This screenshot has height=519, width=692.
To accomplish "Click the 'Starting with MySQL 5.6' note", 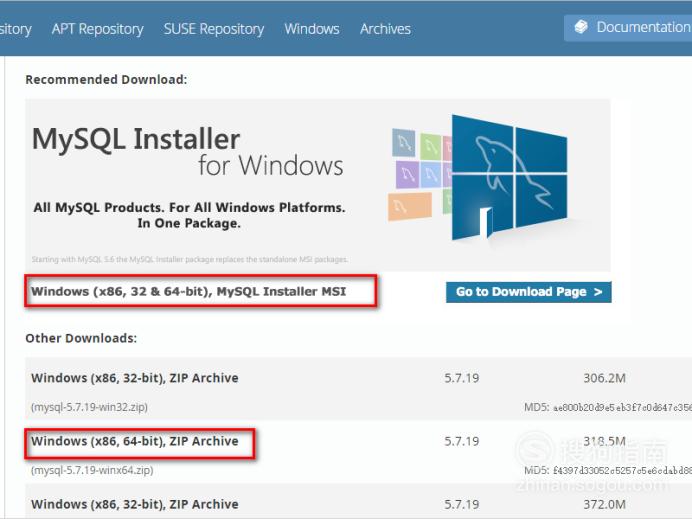I will (190, 260).
